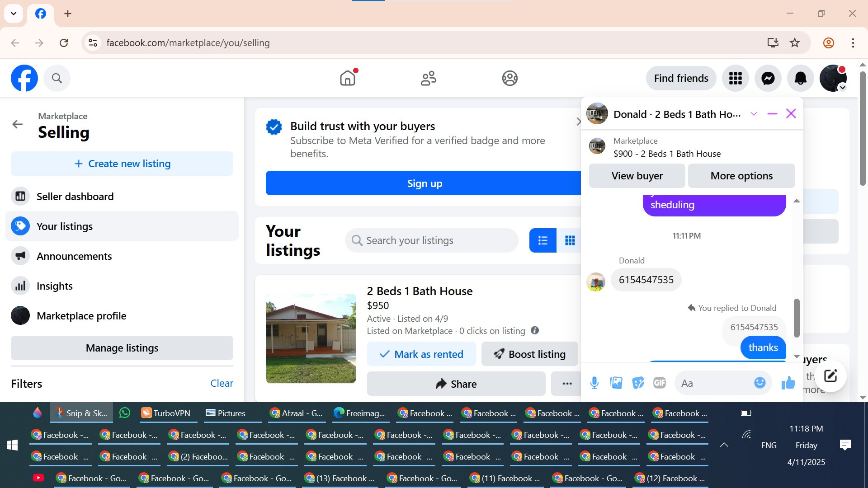The height and width of the screenshot is (488, 868).
Task: Open the Chrome three-dot menu
Action: (x=853, y=43)
